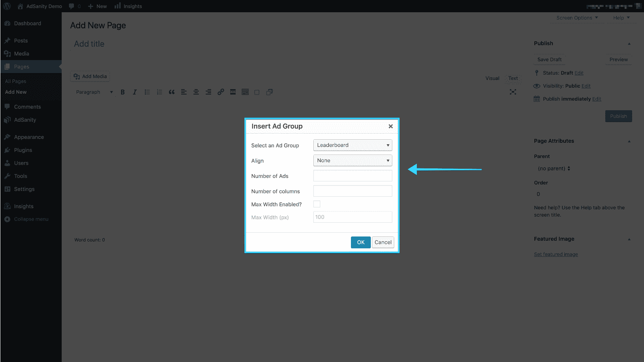Click the insert single ad icon
Image resolution: width=644 pixels, height=362 pixels.
257,92
